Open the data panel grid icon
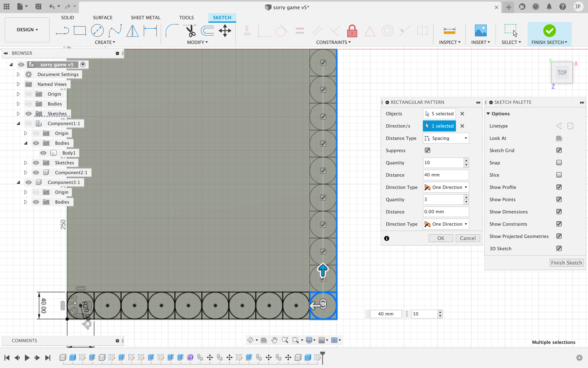The height and width of the screenshot is (368, 588). coord(7,7)
